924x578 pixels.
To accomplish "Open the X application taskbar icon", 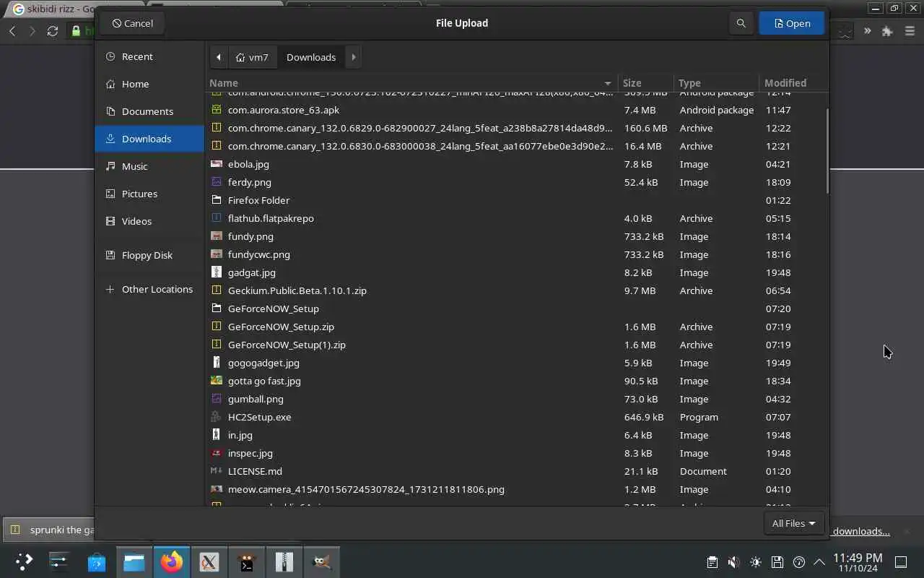I will (209, 561).
